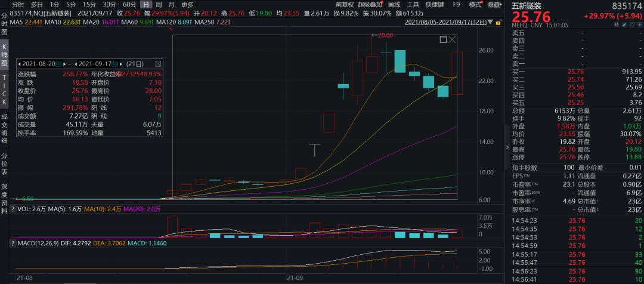Screen dimensions: 644x284
Task: Click the last candlestick on the chart
Action: tap(457, 73)
